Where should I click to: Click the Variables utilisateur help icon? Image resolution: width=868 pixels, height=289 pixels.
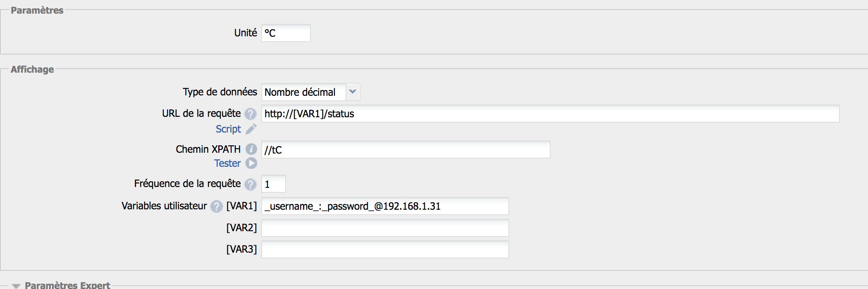tap(216, 206)
